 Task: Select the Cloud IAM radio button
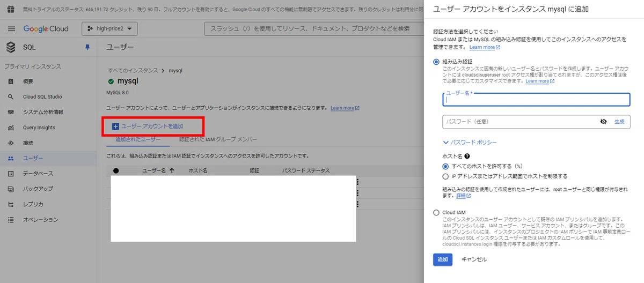pos(436,212)
